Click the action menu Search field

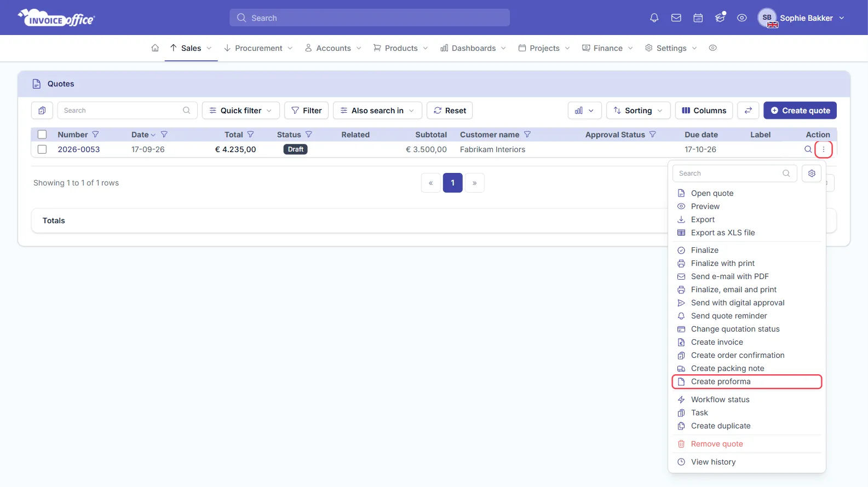tap(734, 173)
